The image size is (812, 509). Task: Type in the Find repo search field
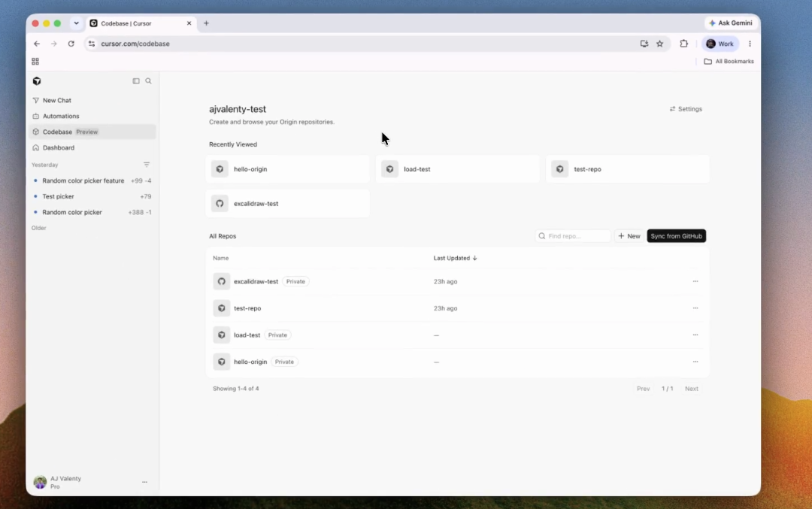[x=573, y=236]
